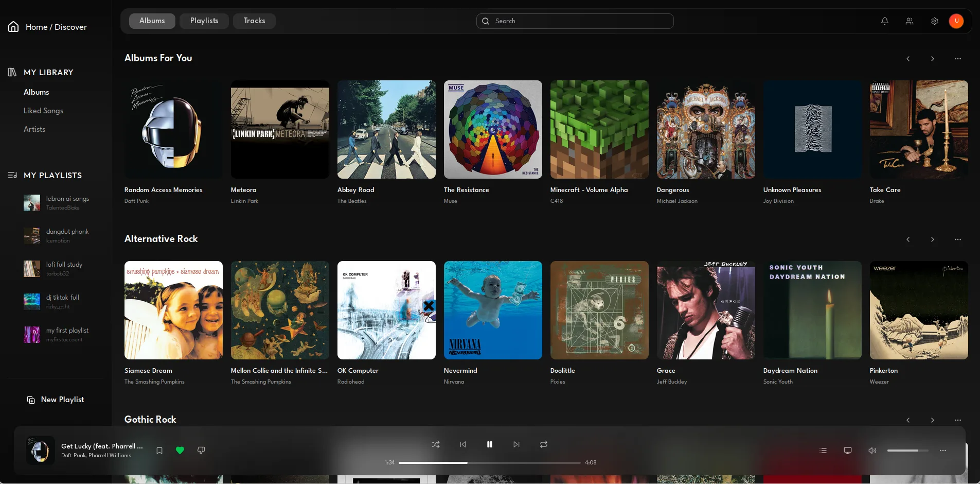Click artist name Jeff Buckley
The width and height of the screenshot is (980, 484).
pos(672,382)
